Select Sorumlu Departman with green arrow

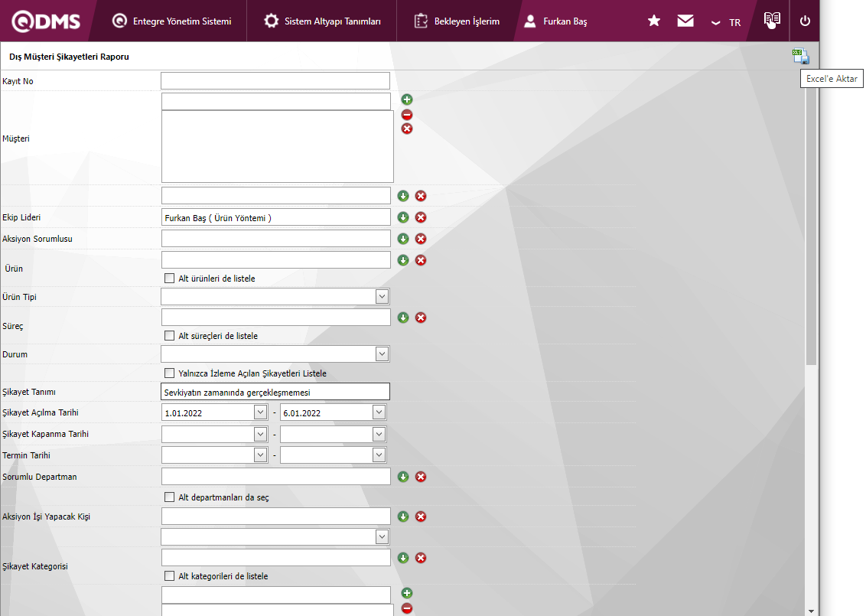click(403, 477)
